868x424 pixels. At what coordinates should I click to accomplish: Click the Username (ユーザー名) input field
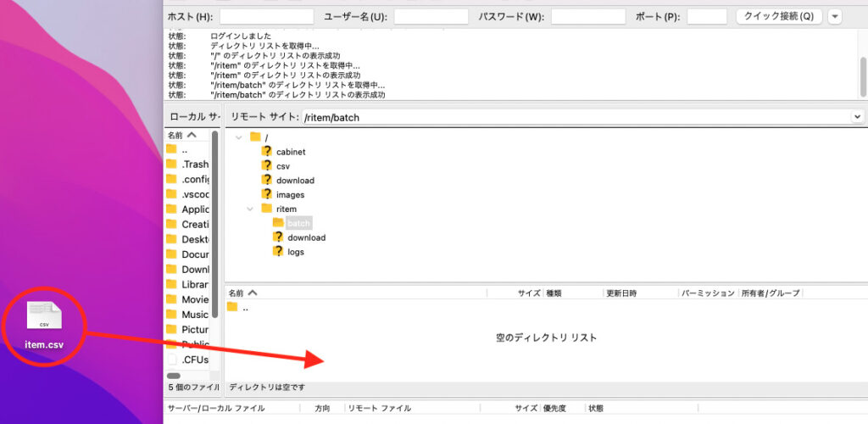point(431,17)
